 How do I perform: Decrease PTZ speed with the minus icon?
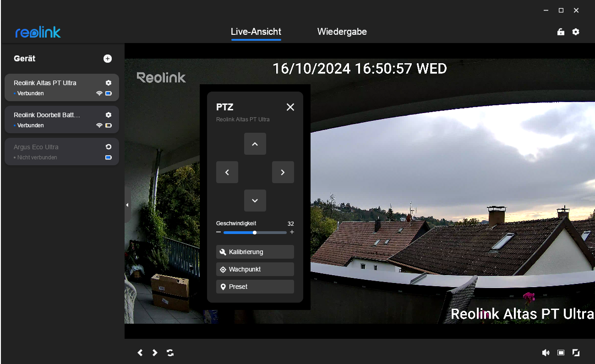pos(218,233)
